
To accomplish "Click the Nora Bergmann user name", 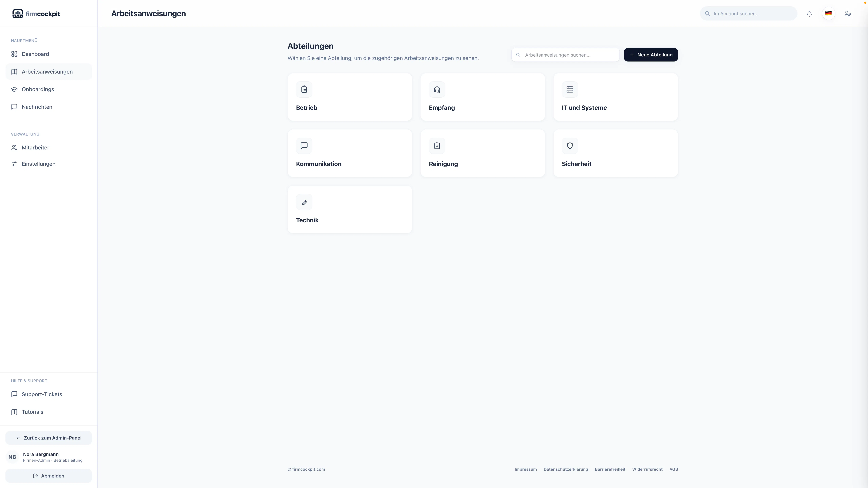I will point(41,454).
